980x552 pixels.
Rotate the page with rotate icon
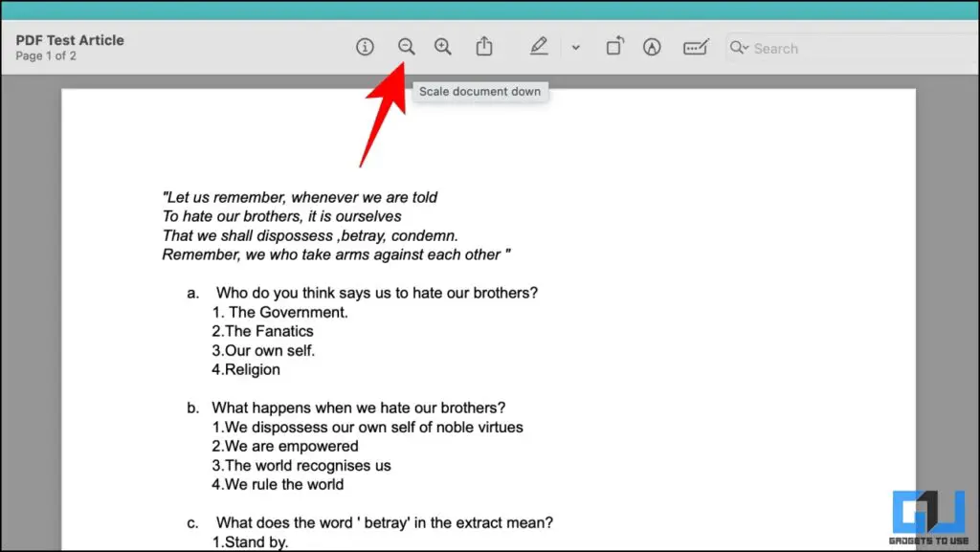615,46
